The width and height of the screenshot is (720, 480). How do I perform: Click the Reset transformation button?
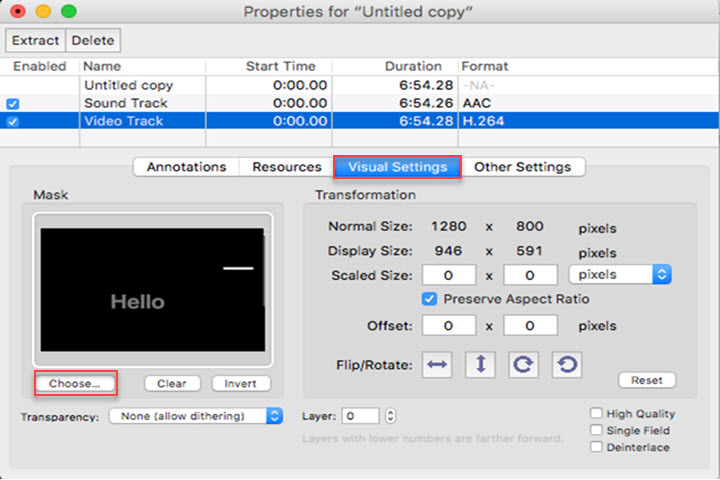click(647, 380)
